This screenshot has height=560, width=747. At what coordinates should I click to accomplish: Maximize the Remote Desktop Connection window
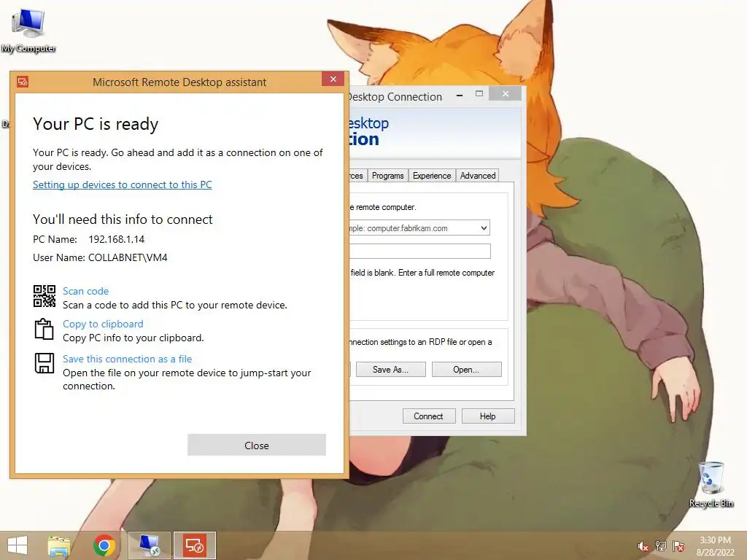(479, 94)
